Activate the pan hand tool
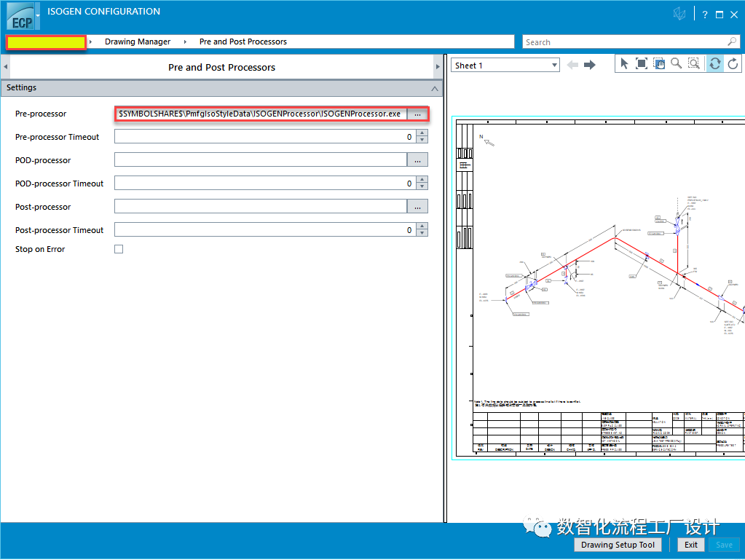This screenshot has height=560, width=745. pyautogui.click(x=659, y=63)
